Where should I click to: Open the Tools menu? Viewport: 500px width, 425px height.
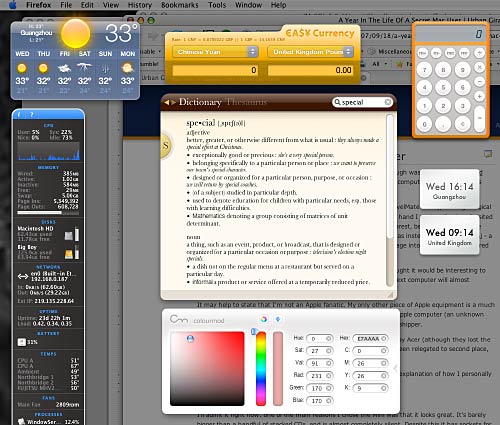(217, 5)
